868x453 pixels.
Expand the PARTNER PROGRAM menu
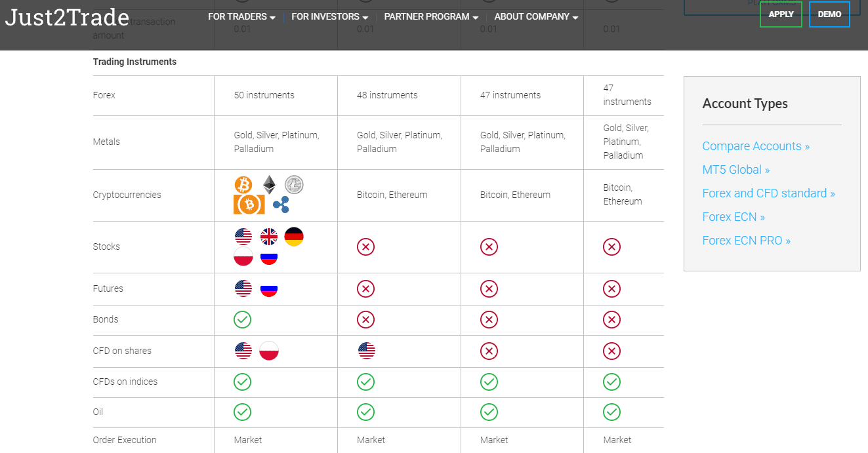[431, 16]
